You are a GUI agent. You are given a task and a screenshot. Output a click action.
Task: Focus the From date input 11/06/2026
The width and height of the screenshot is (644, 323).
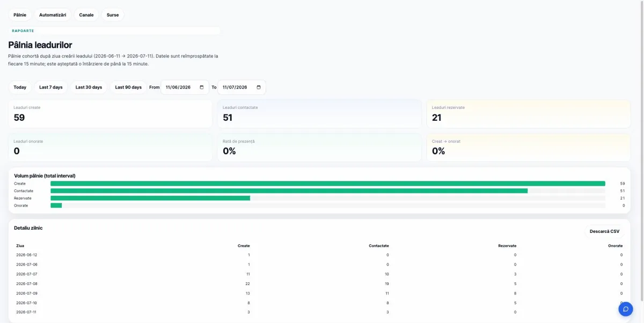[185, 87]
